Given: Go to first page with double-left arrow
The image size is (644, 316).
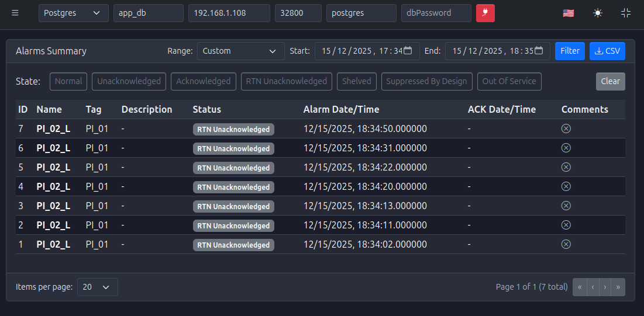Looking at the screenshot, I should (x=580, y=287).
